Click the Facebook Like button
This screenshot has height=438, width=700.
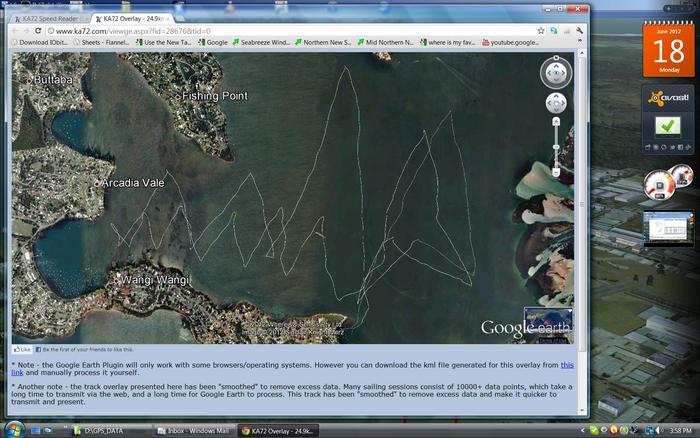tap(23, 350)
